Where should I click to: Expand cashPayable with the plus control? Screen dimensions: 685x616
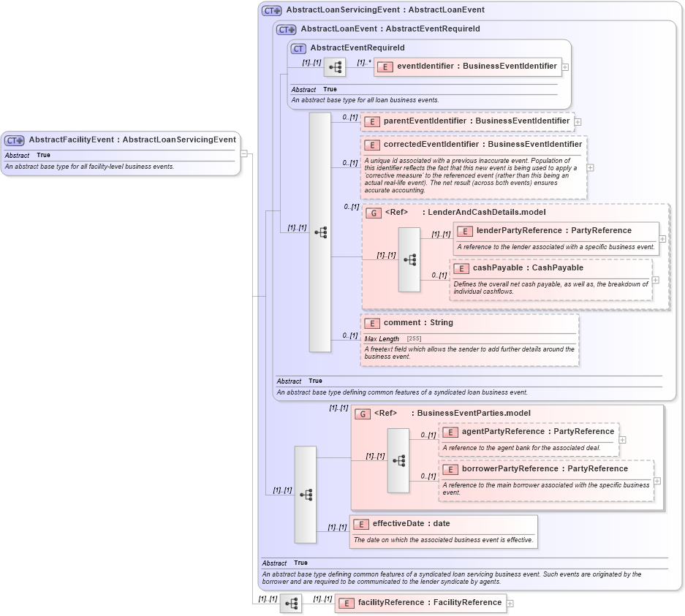656,279
